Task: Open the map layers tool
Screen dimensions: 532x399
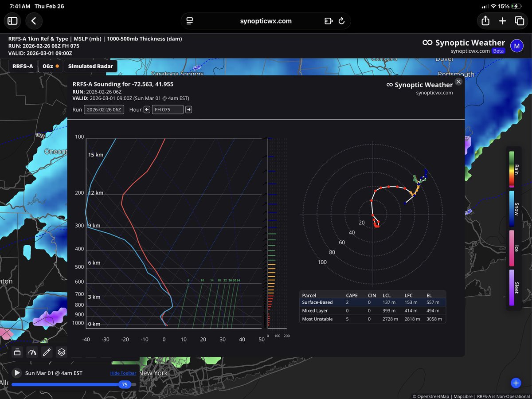Action: click(62, 352)
